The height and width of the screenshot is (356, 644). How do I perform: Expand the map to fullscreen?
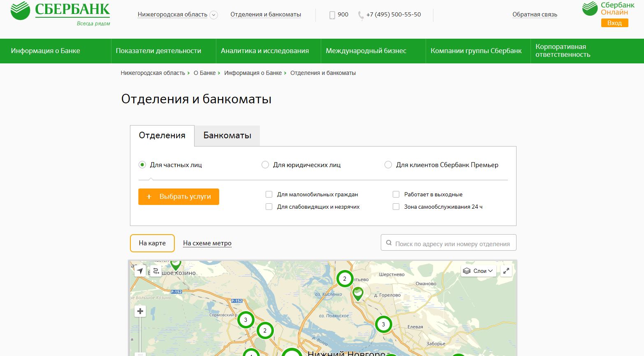tap(506, 271)
